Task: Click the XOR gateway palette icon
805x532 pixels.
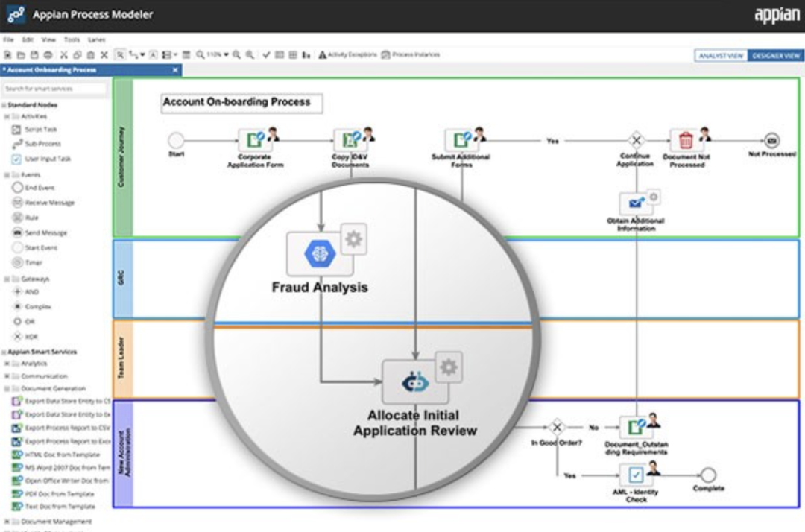Action: pos(17,337)
